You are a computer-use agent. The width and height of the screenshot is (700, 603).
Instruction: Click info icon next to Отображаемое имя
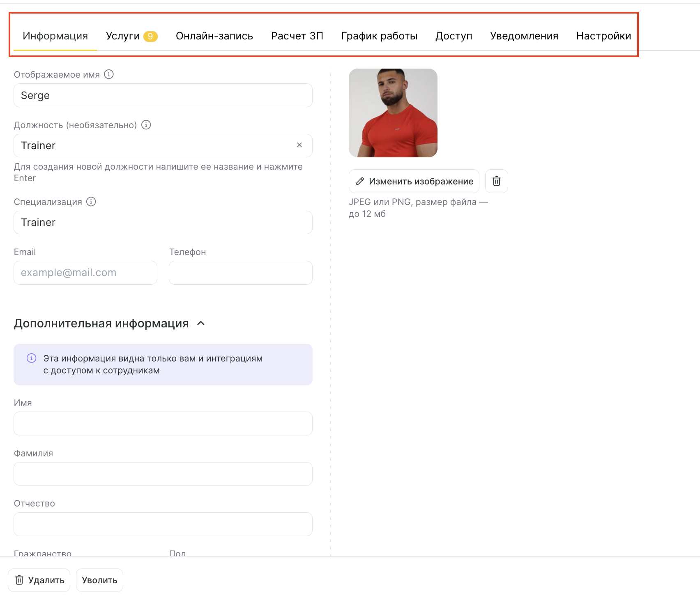coord(109,74)
